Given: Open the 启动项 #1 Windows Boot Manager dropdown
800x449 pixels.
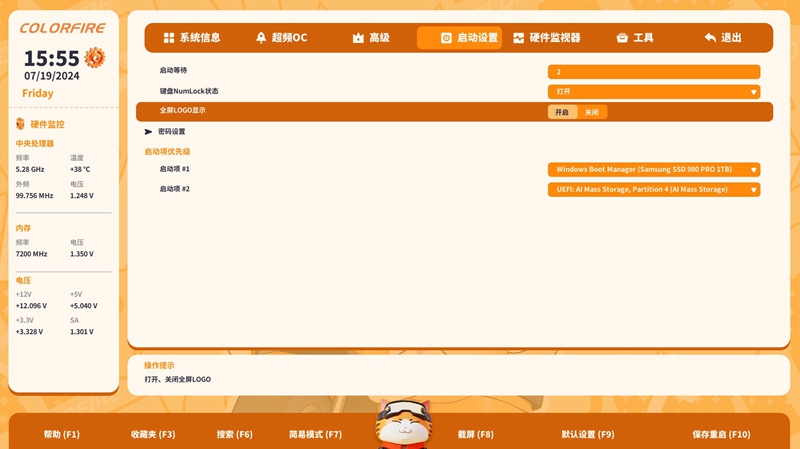Looking at the screenshot, I should pyautogui.click(x=653, y=170).
